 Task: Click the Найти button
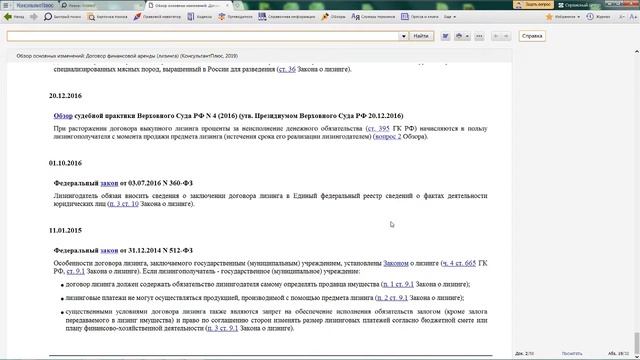coord(421,36)
